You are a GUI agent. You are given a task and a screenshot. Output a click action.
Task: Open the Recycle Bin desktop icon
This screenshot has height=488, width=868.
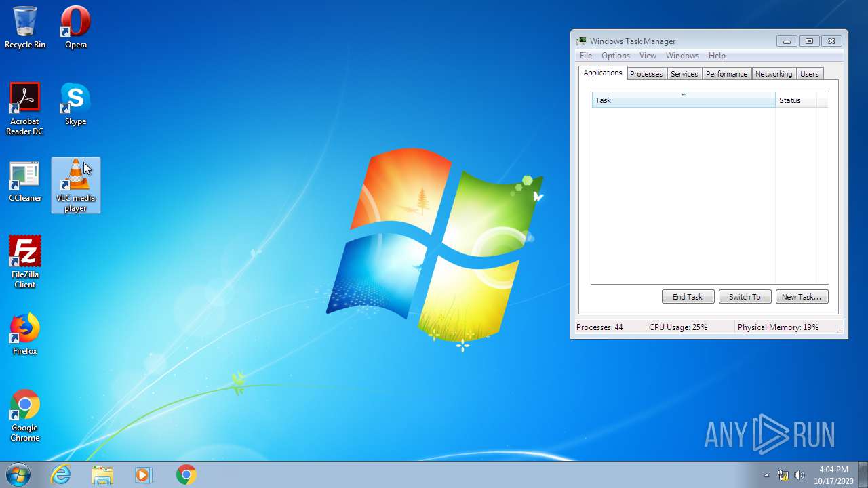[x=25, y=28]
